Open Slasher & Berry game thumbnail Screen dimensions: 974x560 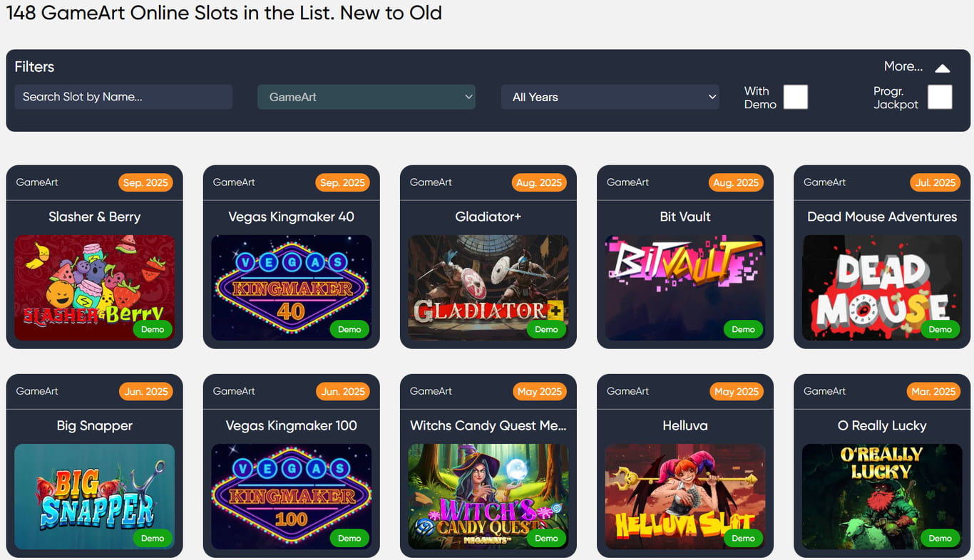point(95,288)
